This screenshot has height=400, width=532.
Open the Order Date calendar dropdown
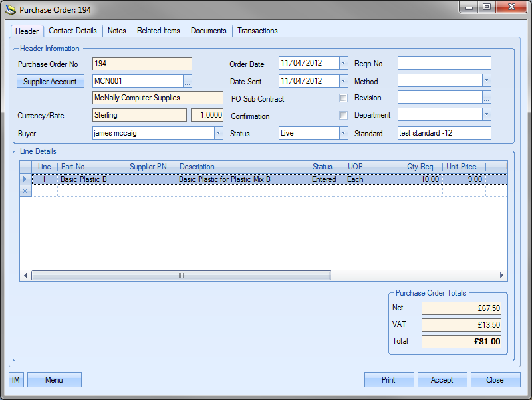point(343,64)
